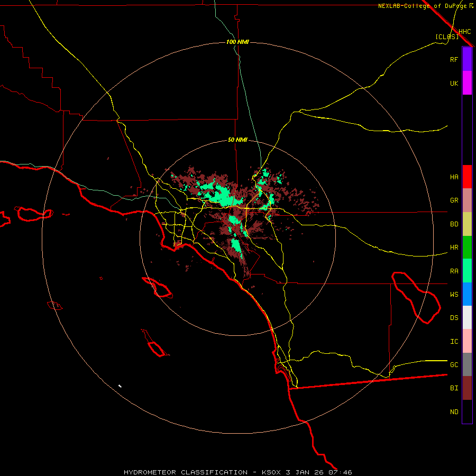Click the HA legend label
This screenshot has height=476, width=476.
pyautogui.click(x=454, y=177)
